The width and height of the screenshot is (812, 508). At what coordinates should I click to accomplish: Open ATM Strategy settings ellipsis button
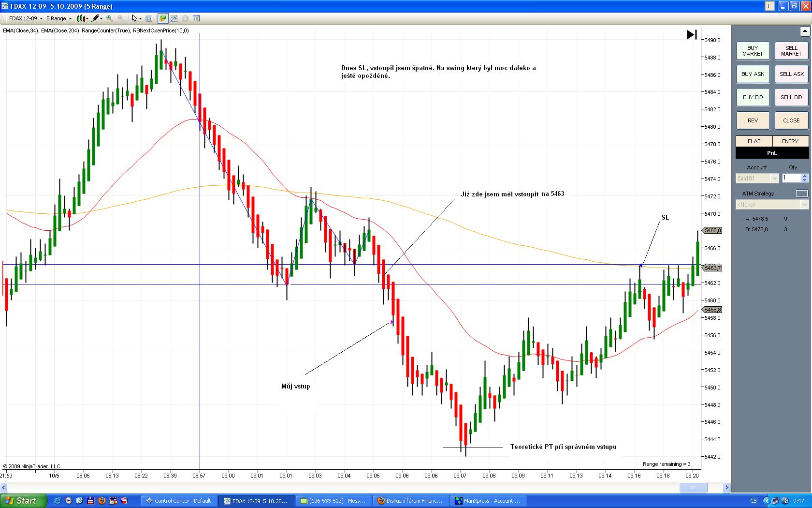801,194
